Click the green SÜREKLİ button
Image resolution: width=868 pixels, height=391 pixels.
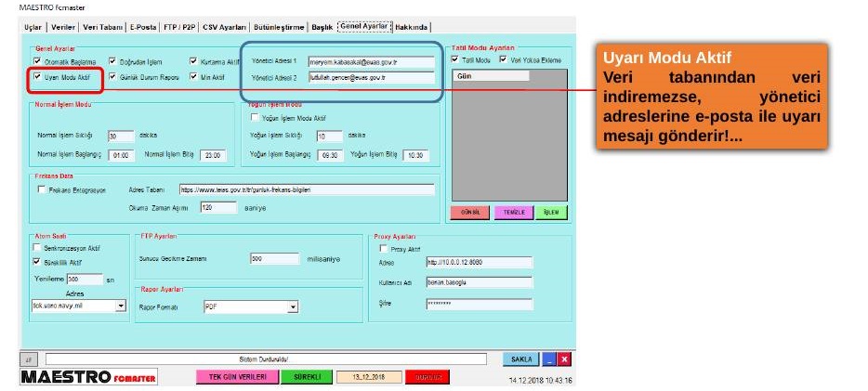click(x=307, y=377)
